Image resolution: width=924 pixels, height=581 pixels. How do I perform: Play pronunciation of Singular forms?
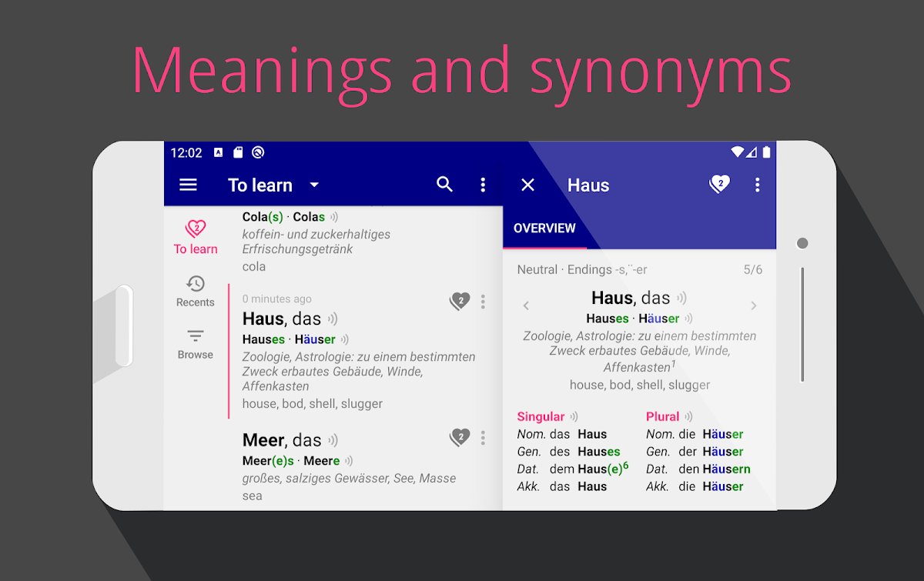tap(574, 416)
